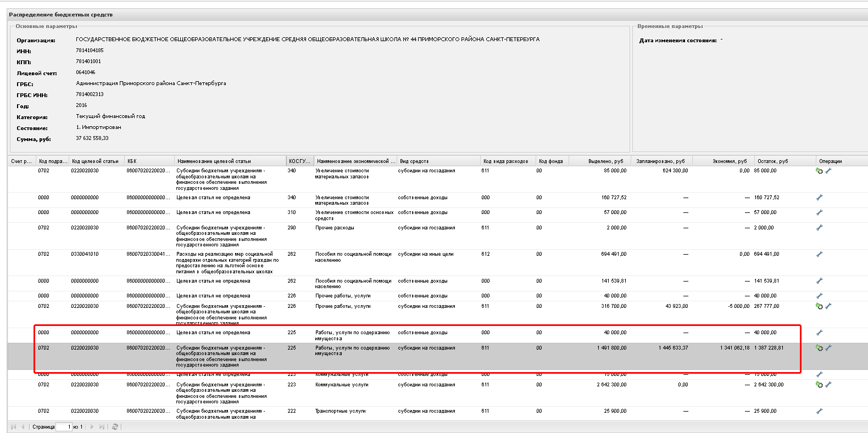Click the wrench icon in the 694 491,00 row

click(x=819, y=254)
